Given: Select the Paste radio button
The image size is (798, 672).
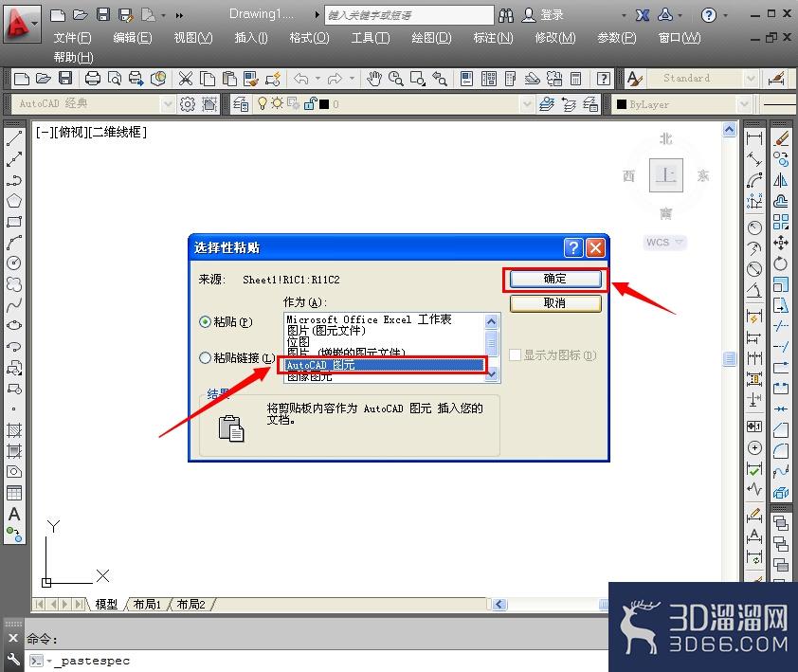Looking at the screenshot, I should click(205, 321).
